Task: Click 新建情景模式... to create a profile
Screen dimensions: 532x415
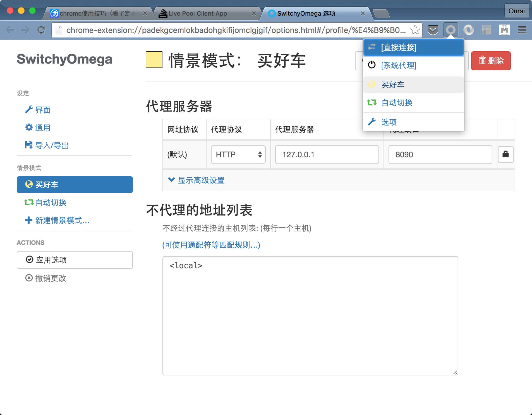Action: pyautogui.click(x=57, y=220)
